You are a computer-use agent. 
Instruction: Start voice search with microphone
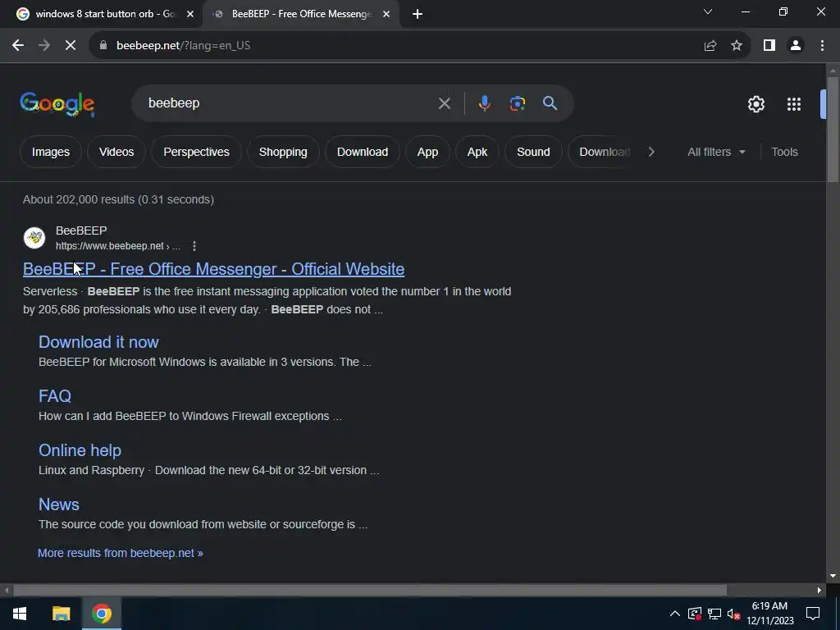click(x=484, y=103)
